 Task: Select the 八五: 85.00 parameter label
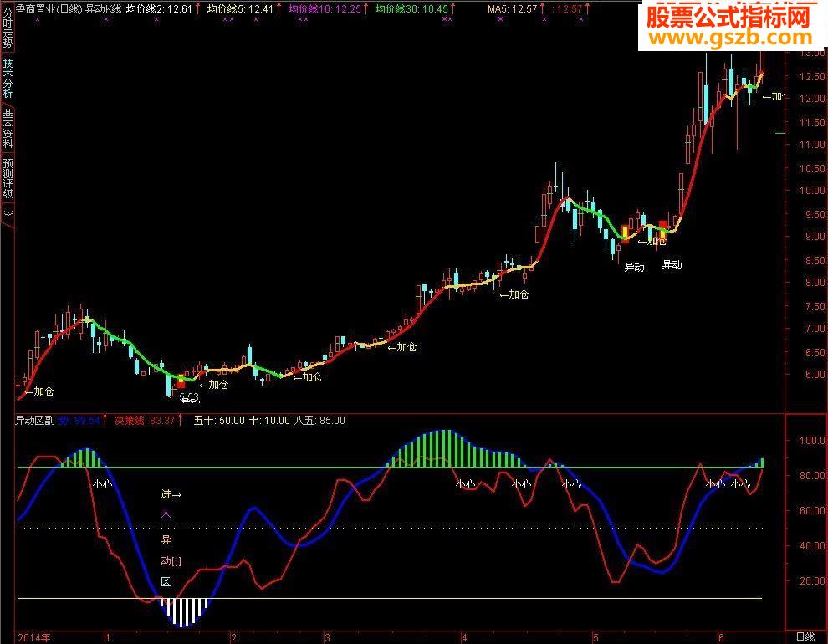point(319,421)
